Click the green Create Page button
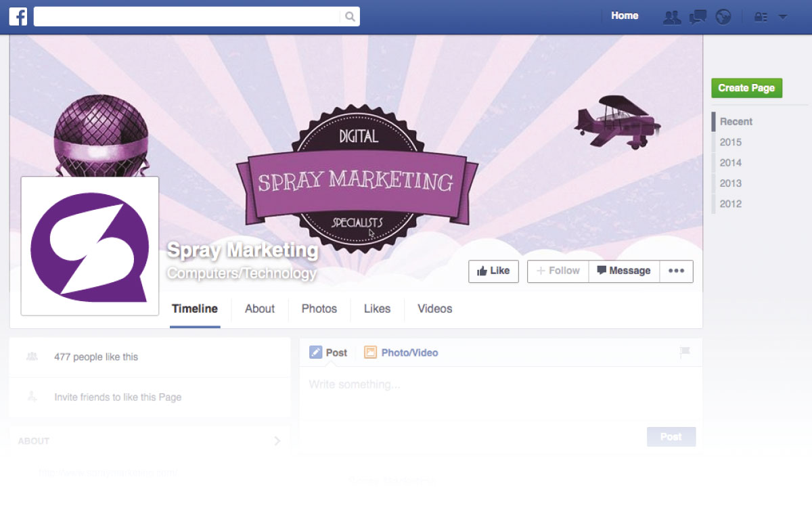Image resolution: width=812 pixels, height=515 pixels. (746, 88)
